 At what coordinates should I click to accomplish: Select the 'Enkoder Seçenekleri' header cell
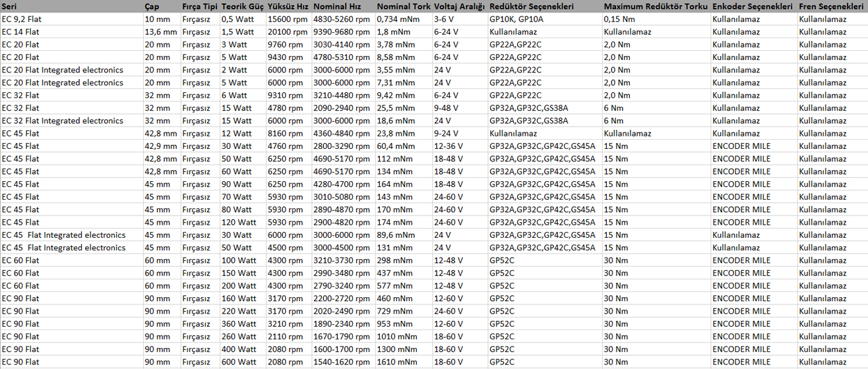[x=754, y=7]
